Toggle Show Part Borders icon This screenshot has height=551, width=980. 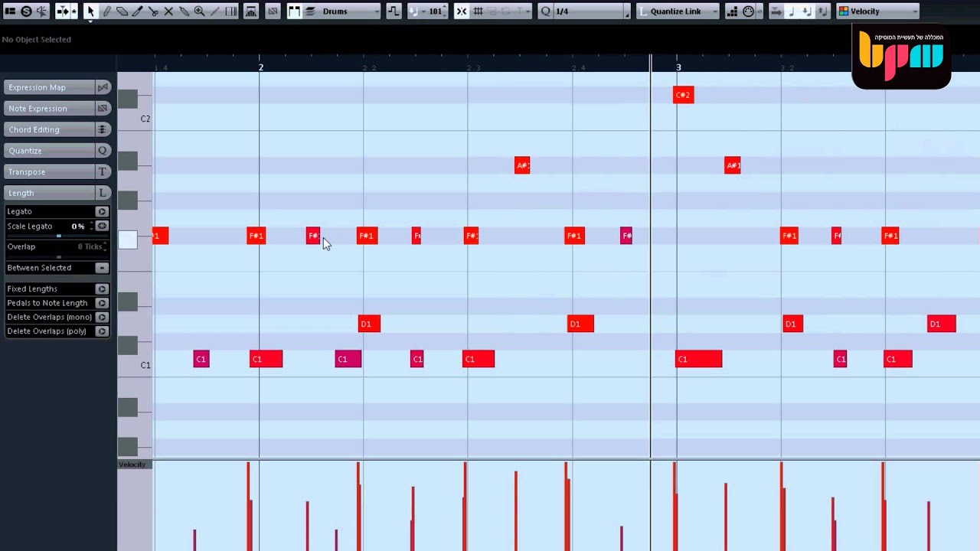coord(294,11)
